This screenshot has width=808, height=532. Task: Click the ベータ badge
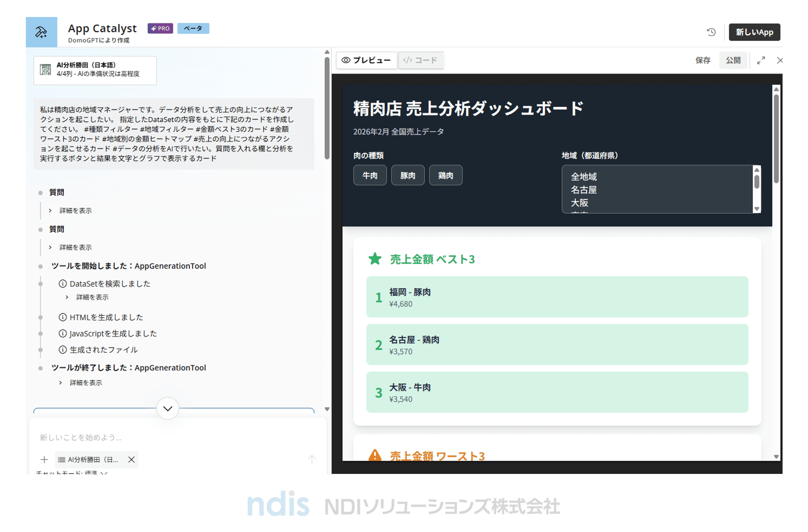point(193,28)
